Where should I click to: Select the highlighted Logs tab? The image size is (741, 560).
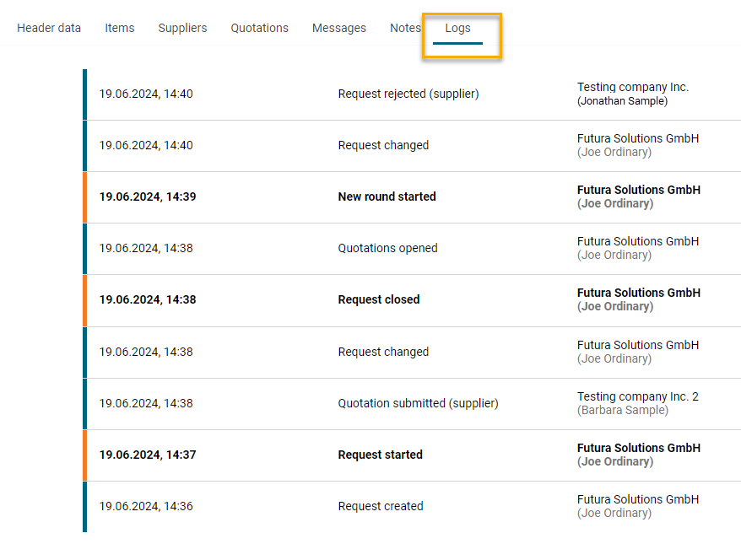(458, 28)
